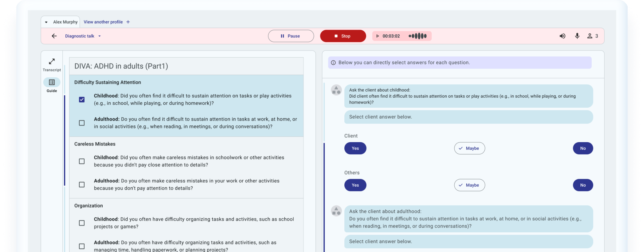The height and width of the screenshot is (252, 644).
Task: Enable the Childhood checkbox under Organization
Action: tap(82, 223)
